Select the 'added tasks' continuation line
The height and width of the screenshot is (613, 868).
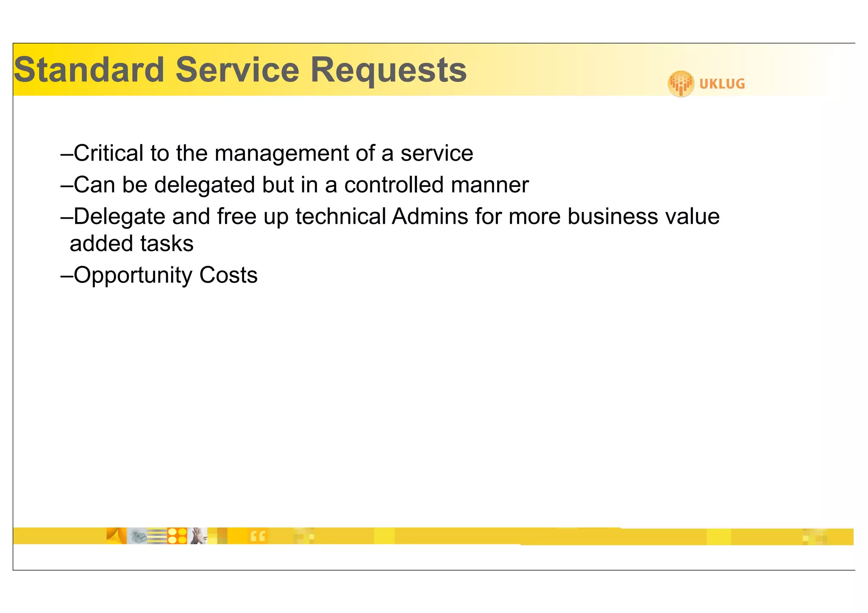[x=131, y=244]
